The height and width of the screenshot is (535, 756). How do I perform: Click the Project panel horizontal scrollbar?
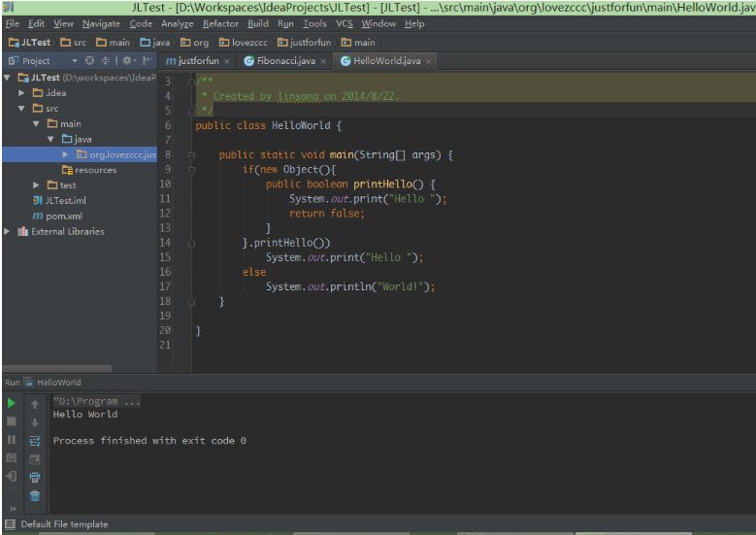click(x=56, y=368)
